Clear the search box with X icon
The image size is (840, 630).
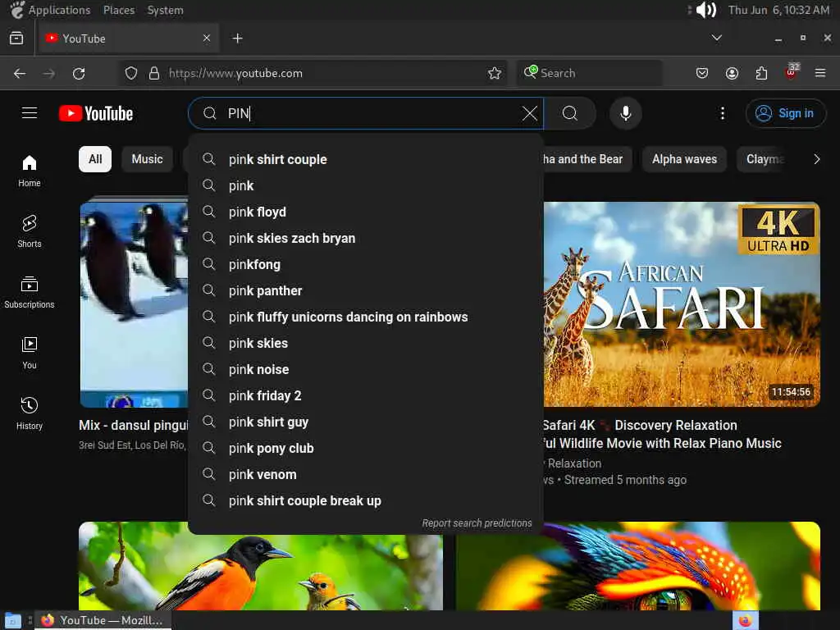click(529, 113)
